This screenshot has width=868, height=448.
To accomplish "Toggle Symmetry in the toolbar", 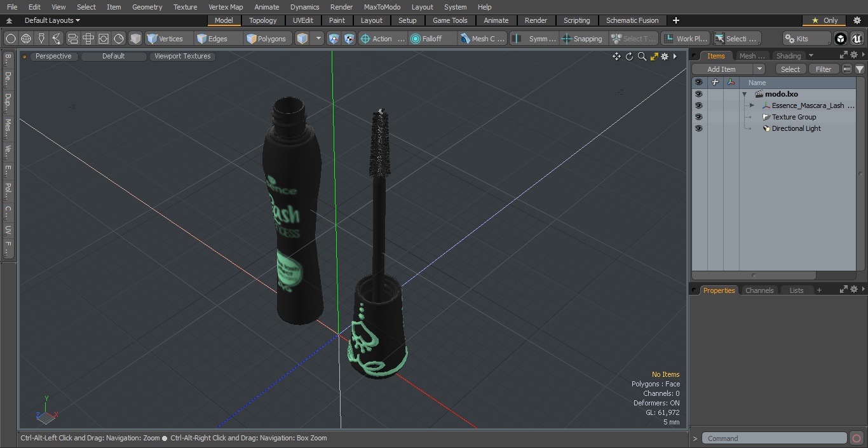I will pos(534,39).
